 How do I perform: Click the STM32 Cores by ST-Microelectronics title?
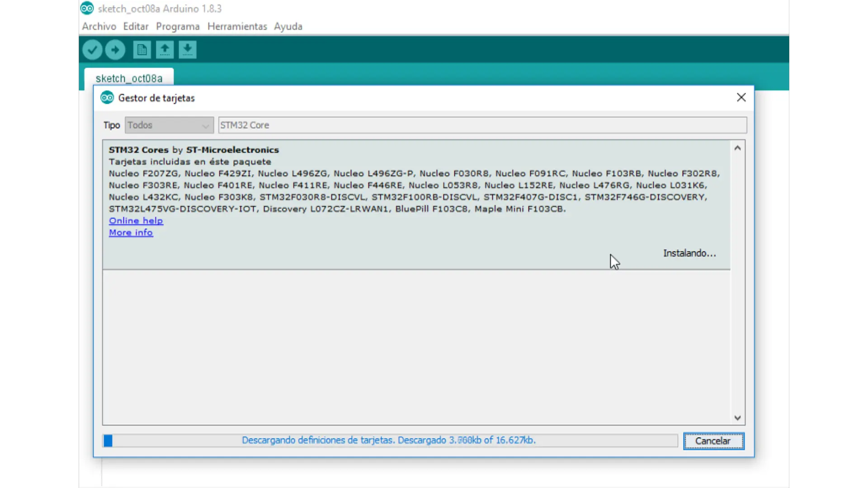[193, 150]
